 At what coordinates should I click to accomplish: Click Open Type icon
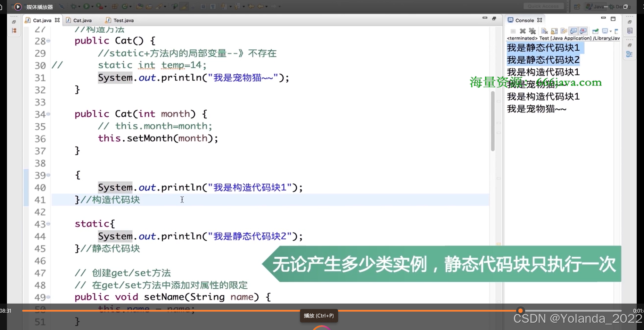point(140,6)
